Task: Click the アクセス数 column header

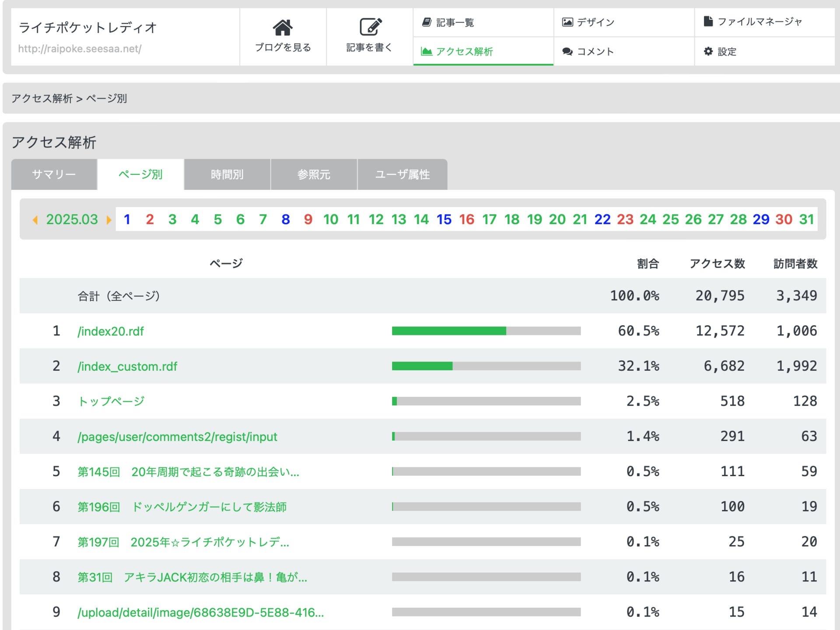Action: pos(717,264)
